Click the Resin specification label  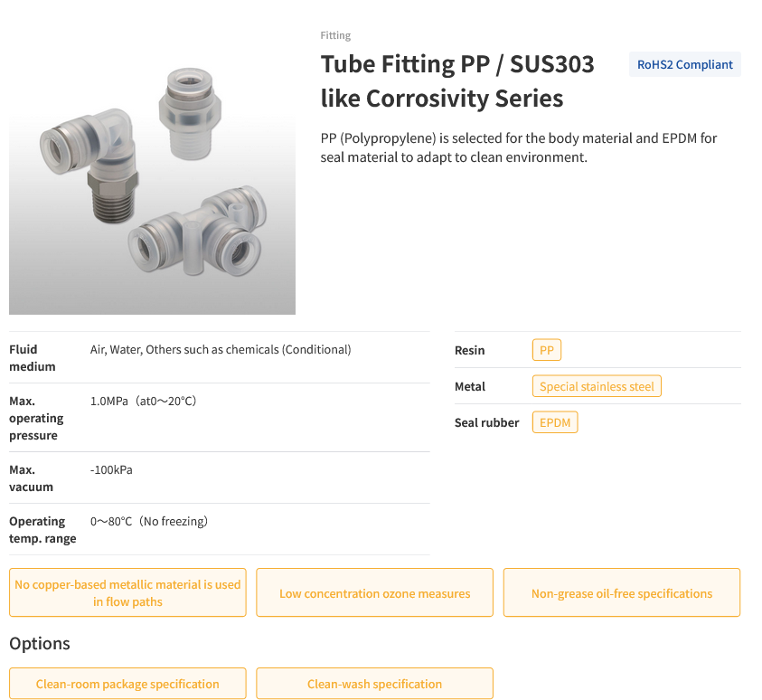469,349
